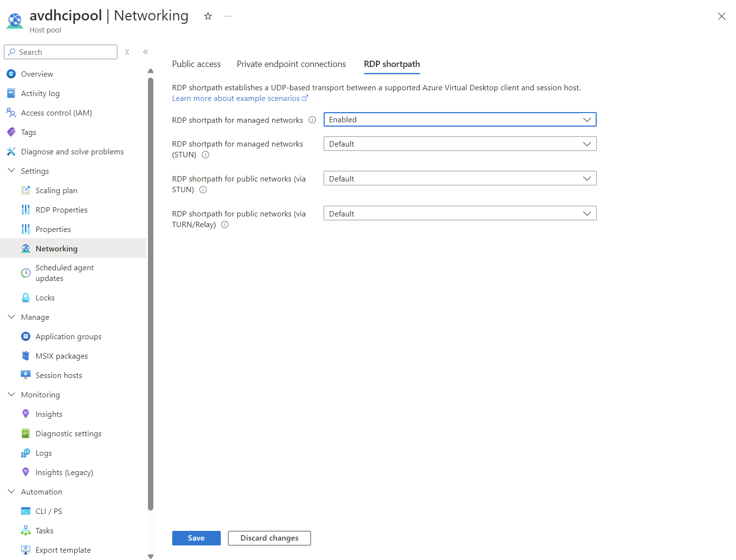Collapse the sidebar with double-chevron icon
The height and width of the screenshot is (560, 736).
point(146,52)
